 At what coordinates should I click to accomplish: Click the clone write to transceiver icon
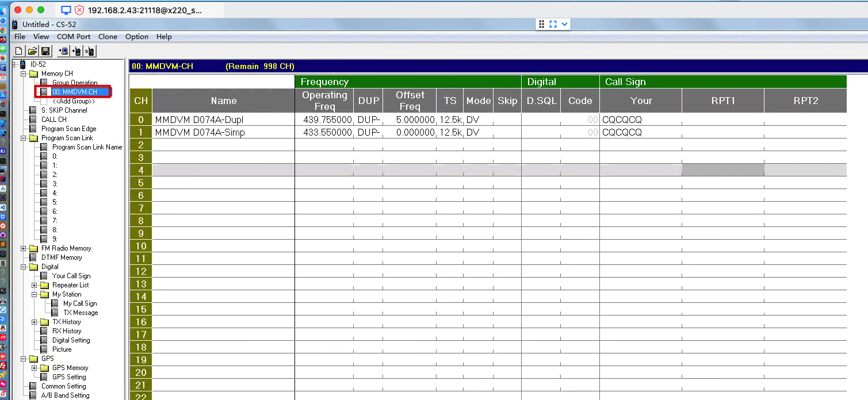point(77,51)
